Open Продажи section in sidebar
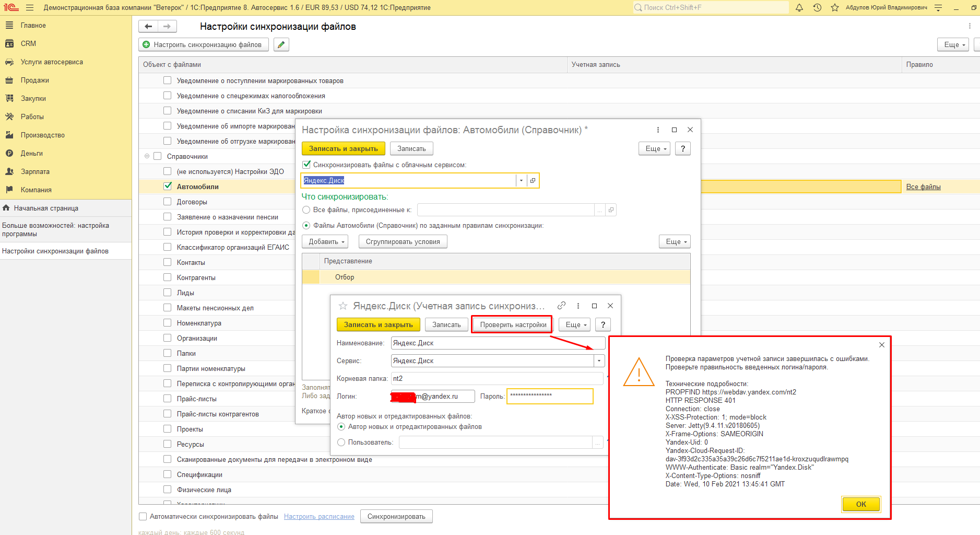Viewport: 980px width, 535px height. tap(35, 80)
